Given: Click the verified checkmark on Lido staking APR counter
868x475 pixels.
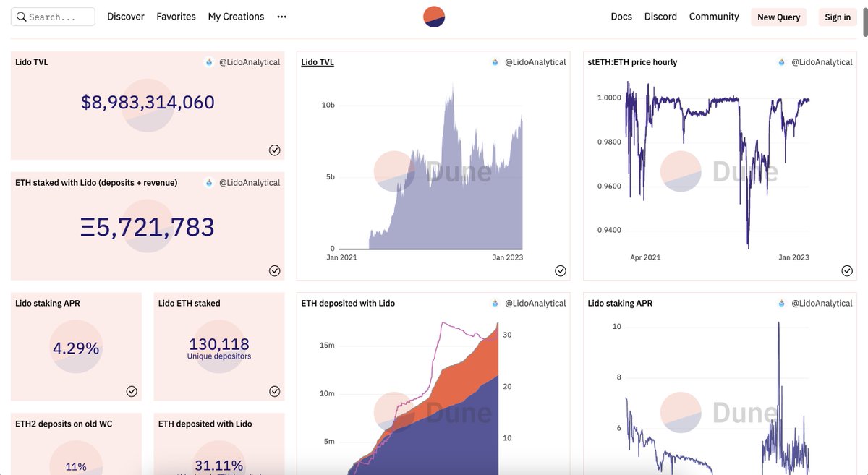Looking at the screenshot, I should click(x=132, y=391).
